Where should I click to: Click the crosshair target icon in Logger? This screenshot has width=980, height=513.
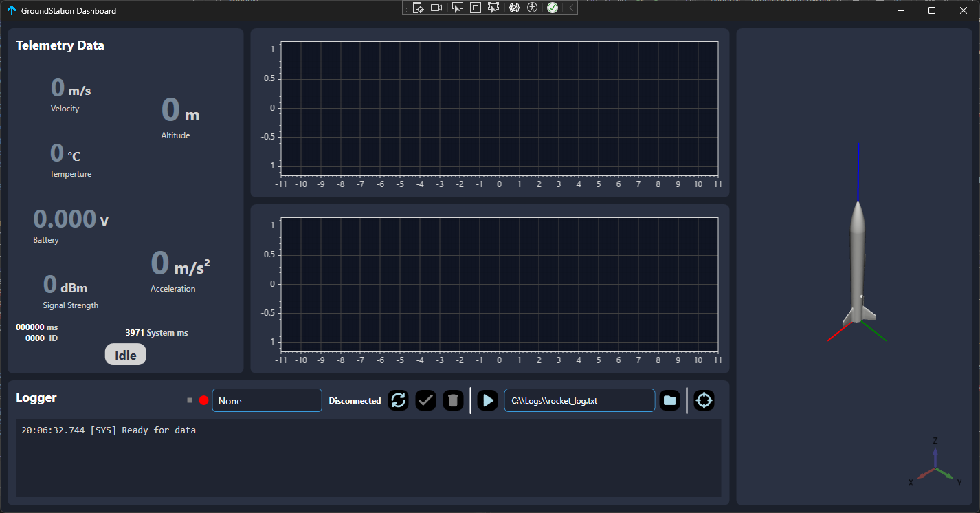[704, 400]
